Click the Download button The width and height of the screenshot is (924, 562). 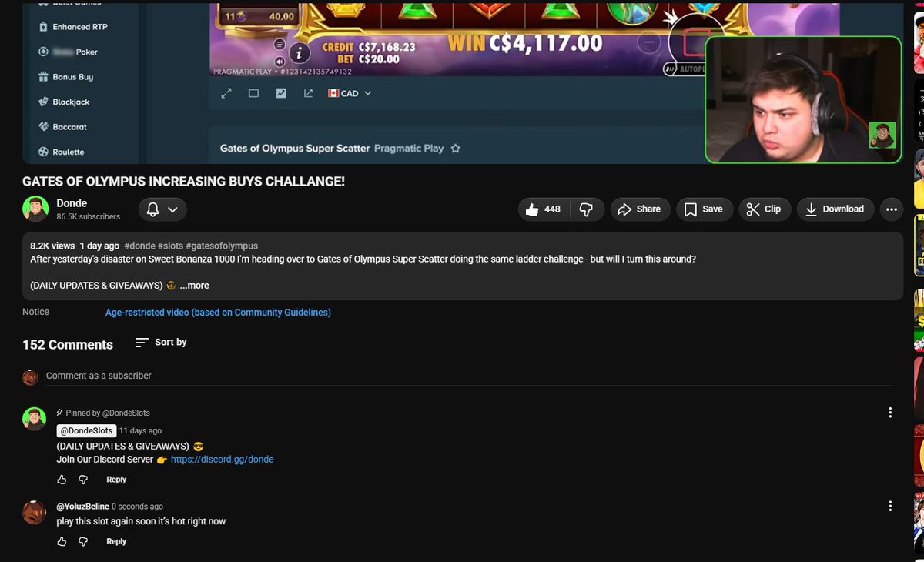coord(835,209)
